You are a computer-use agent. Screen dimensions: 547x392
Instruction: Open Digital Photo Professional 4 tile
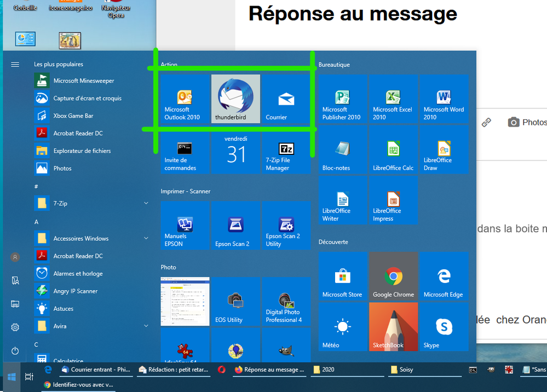pyautogui.click(x=286, y=301)
